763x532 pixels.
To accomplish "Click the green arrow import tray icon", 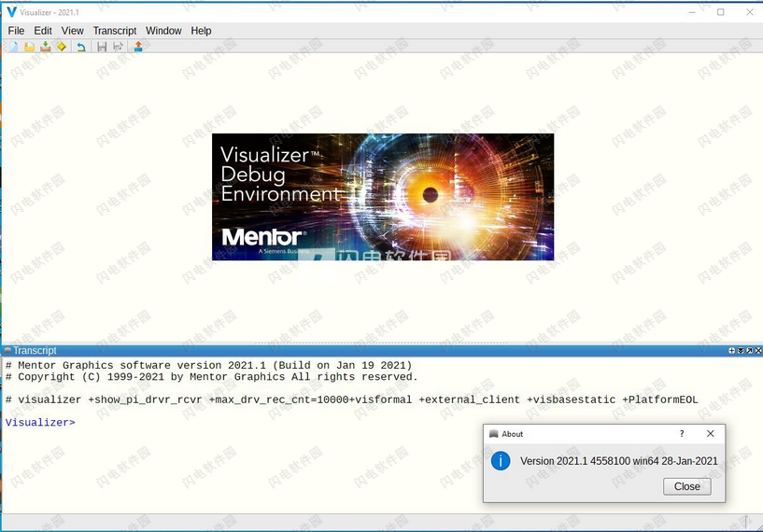I will click(x=45, y=47).
